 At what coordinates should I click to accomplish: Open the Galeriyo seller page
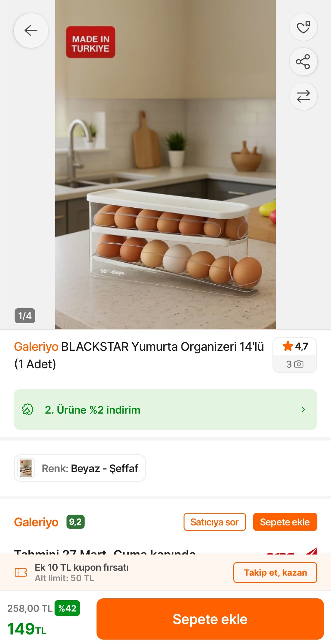[36, 522]
